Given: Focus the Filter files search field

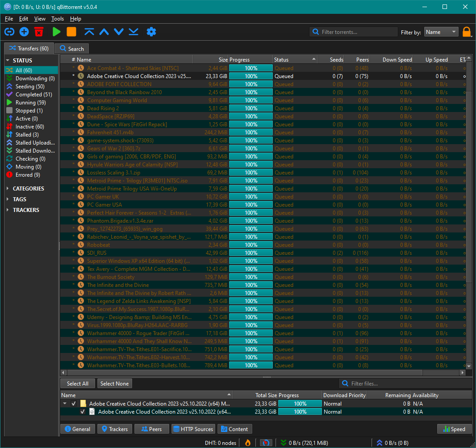Looking at the screenshot, I should pos(405,384).
